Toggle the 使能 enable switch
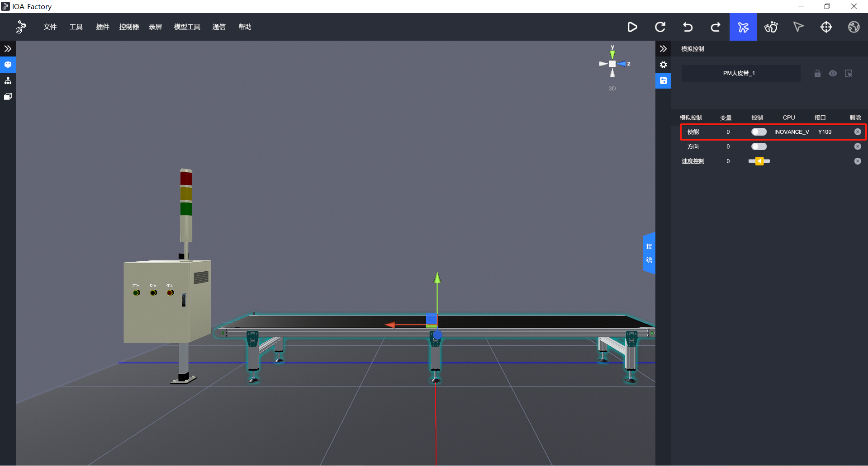Viewport: 868px width, 466px height. pyautogui.click(x=759, y=132)
